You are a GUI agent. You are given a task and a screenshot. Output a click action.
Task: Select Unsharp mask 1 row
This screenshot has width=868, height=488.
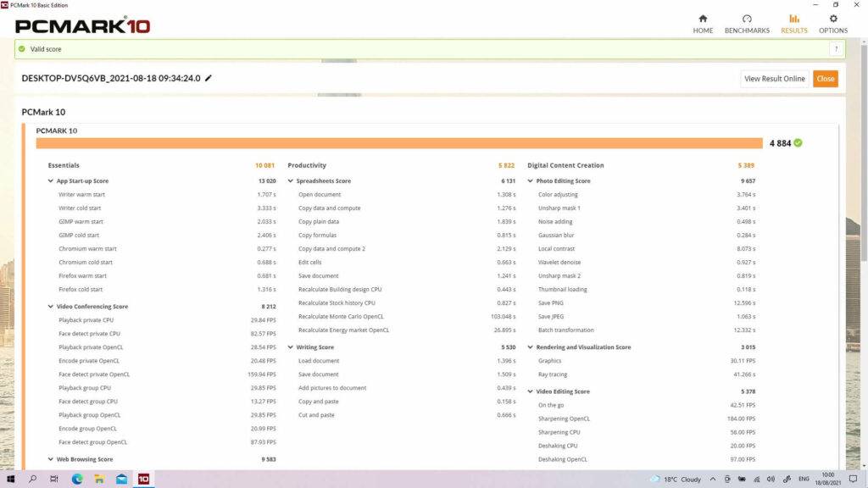coord(647,208)
